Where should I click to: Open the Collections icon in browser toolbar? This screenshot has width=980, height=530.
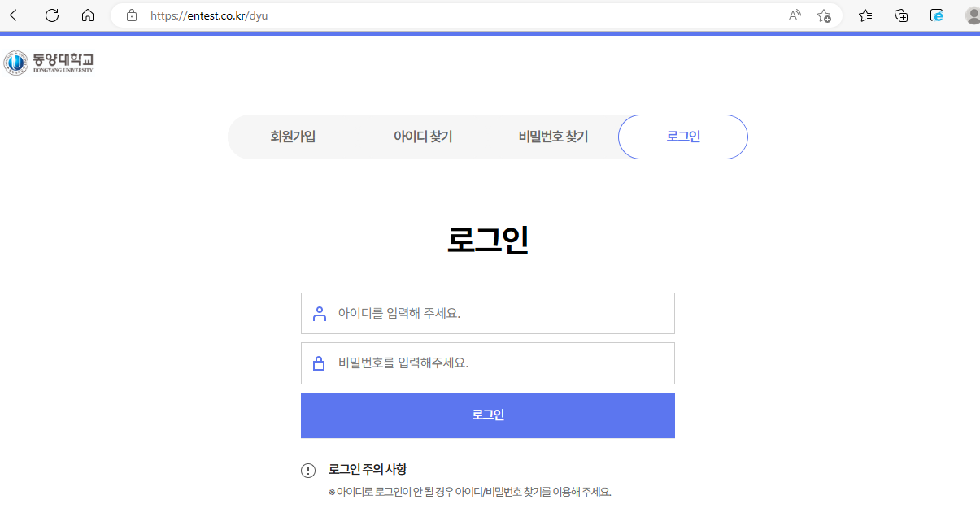901,15
